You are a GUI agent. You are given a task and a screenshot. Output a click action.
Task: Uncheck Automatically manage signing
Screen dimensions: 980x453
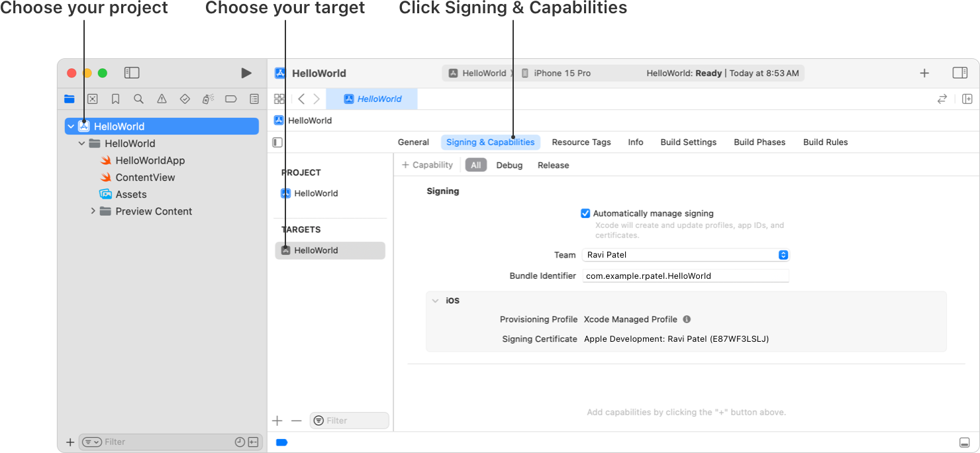(x=585, y=213)
